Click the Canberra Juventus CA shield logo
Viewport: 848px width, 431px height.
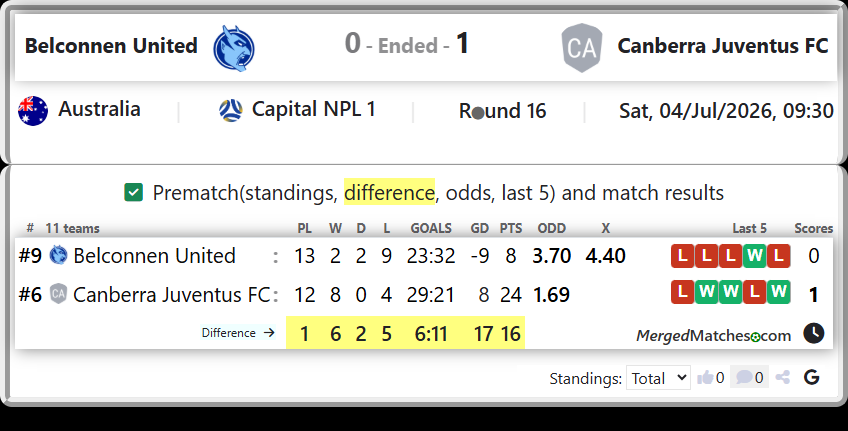pyautogui.click(x=582, y=48)
